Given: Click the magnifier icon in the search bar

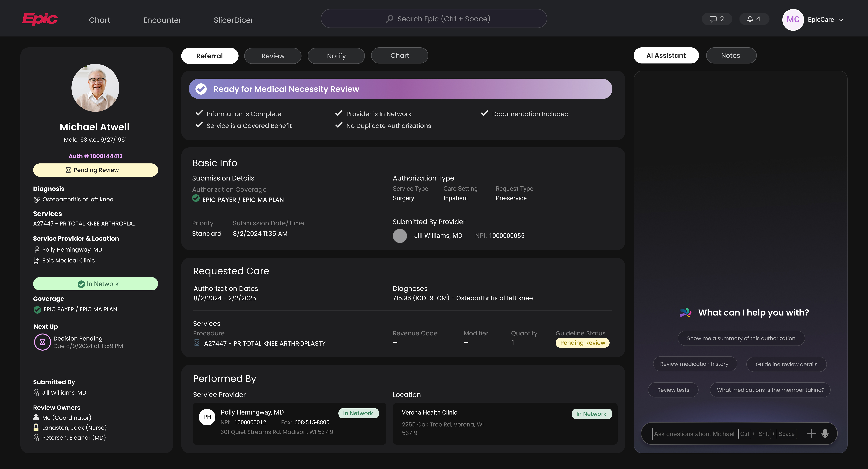Looking at the screenshot, I should [x=390, y=19].
